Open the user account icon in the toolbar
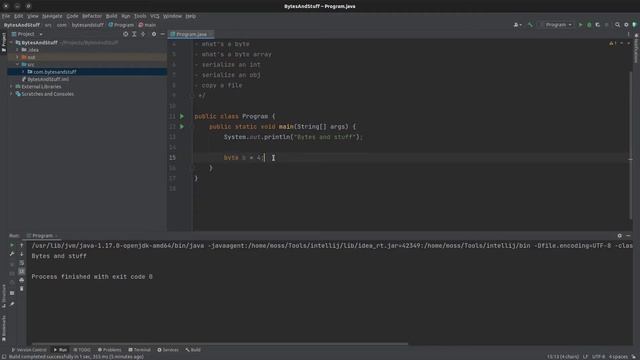This screenshot has width=640, height=360. (x=517, y=25)
